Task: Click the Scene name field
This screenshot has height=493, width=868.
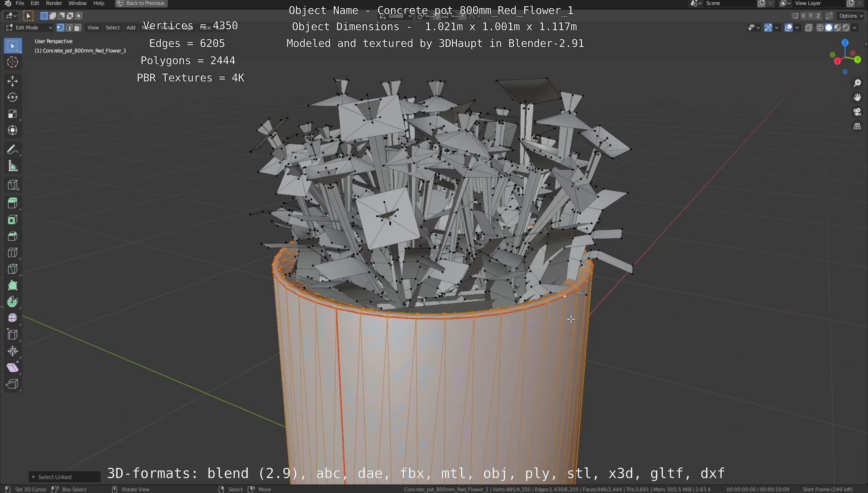Action: [x=730, y=3]
